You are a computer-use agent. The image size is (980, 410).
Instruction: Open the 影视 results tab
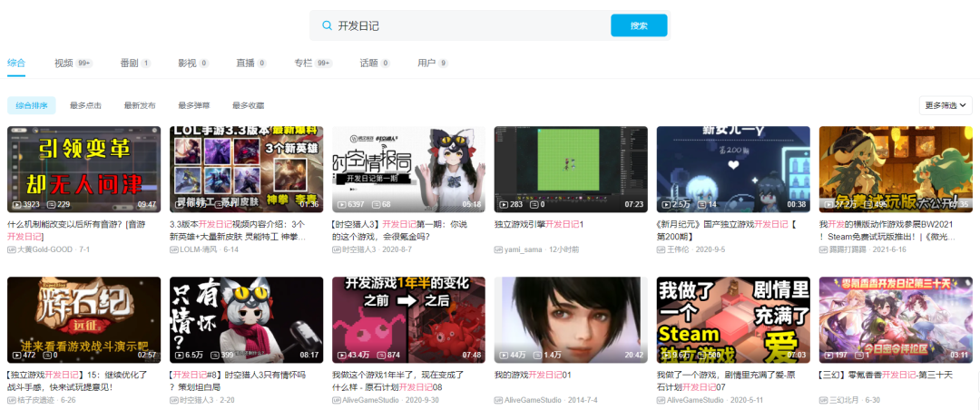(193, 63)
